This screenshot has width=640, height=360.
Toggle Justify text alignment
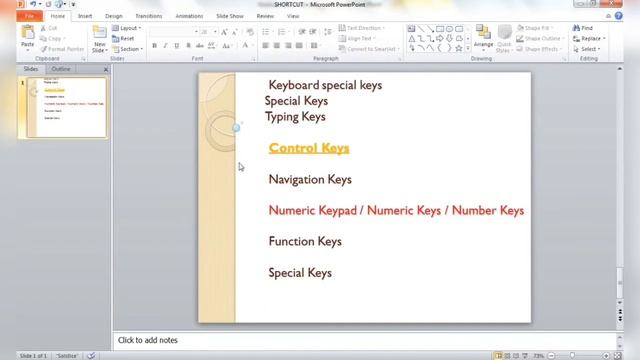pyautogui.click(x=299, y=46)
